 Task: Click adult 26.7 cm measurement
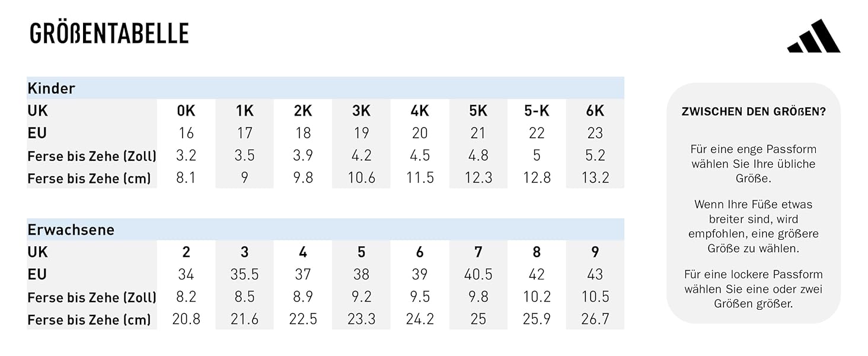pyautogui.click(x=595, y=319)
